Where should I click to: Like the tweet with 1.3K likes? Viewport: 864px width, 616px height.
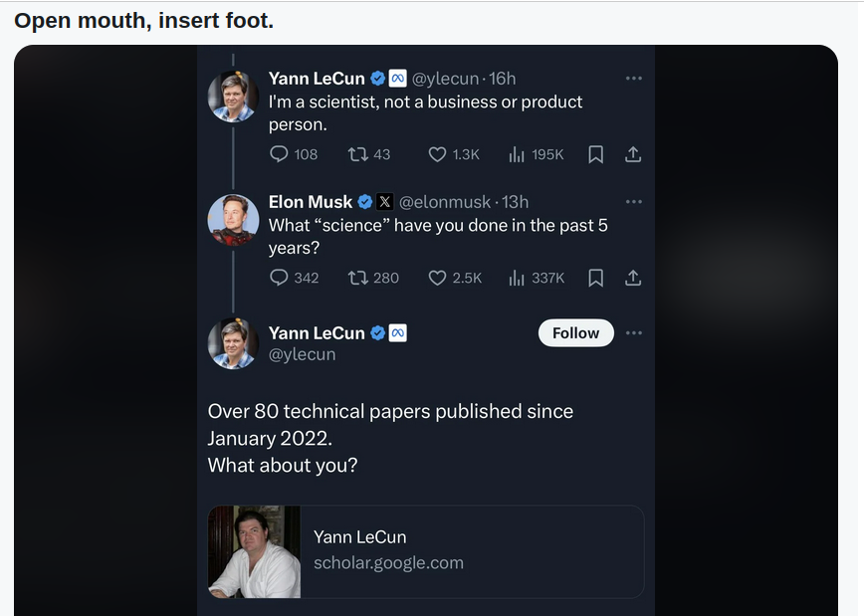pyautogui.click(x=437, y=154)
